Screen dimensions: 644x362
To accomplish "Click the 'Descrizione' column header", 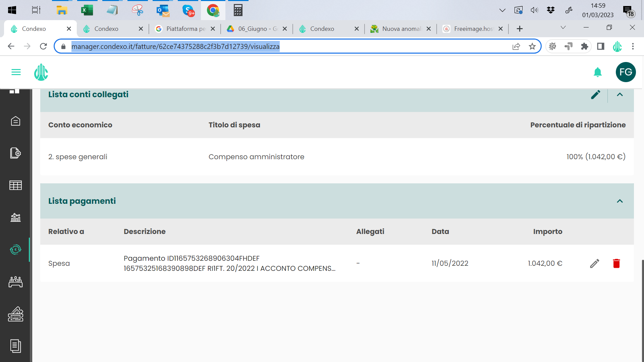I will [145, 232].
